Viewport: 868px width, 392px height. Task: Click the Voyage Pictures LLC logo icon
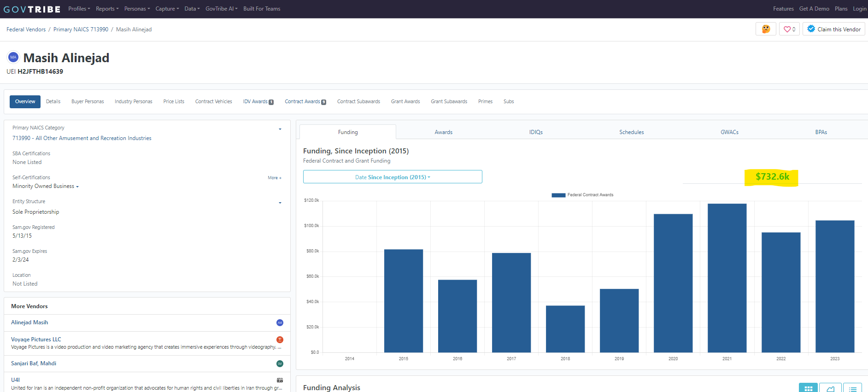280,339
